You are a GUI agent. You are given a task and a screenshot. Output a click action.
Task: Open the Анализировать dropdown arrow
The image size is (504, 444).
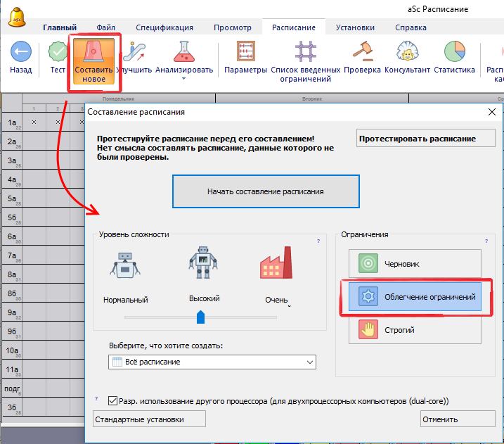coord(184,79)
